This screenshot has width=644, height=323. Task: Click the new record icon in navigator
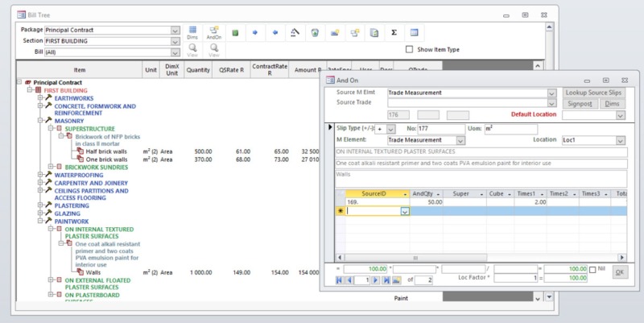396,280
